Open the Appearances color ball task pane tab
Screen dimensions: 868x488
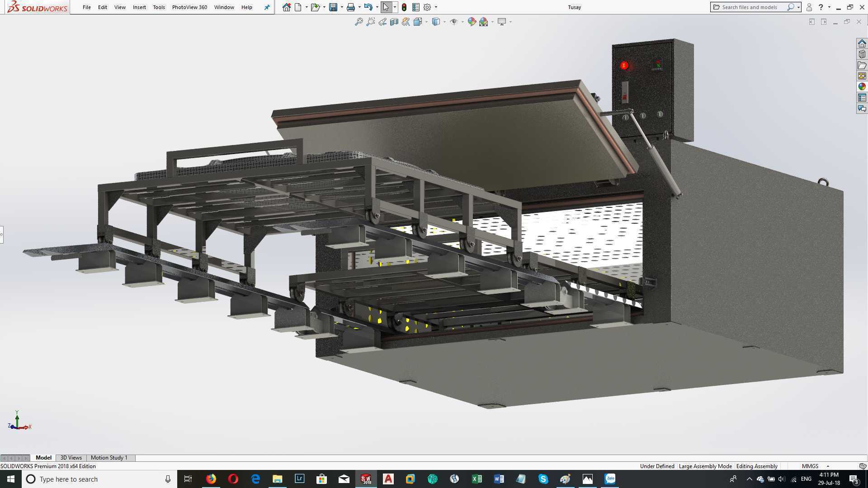click(x=862, y=87)
